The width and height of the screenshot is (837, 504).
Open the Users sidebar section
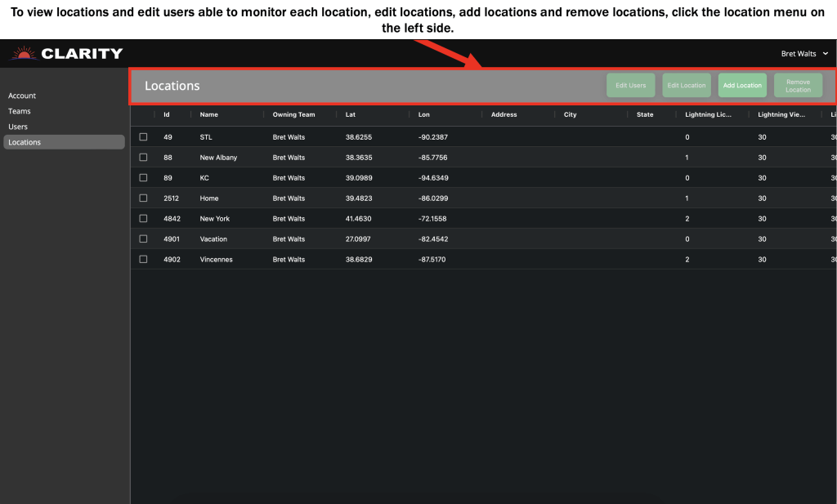tap(18, 127)
